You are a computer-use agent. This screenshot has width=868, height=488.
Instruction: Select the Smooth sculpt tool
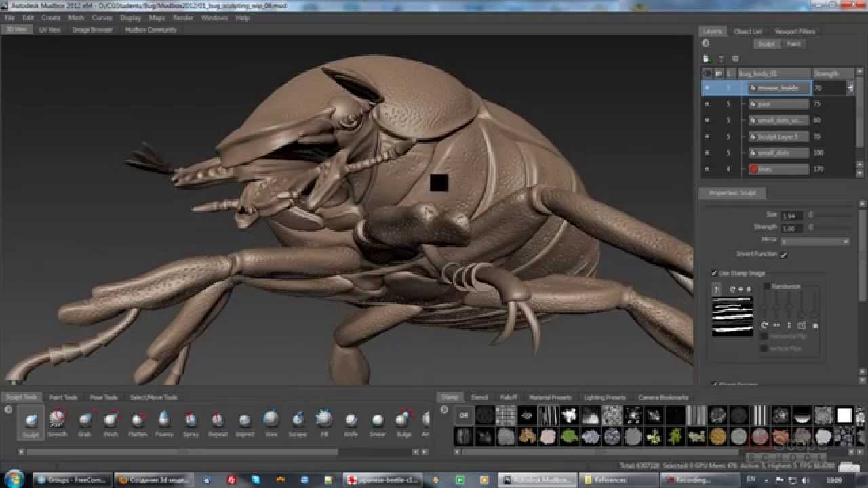click(58, 420)
